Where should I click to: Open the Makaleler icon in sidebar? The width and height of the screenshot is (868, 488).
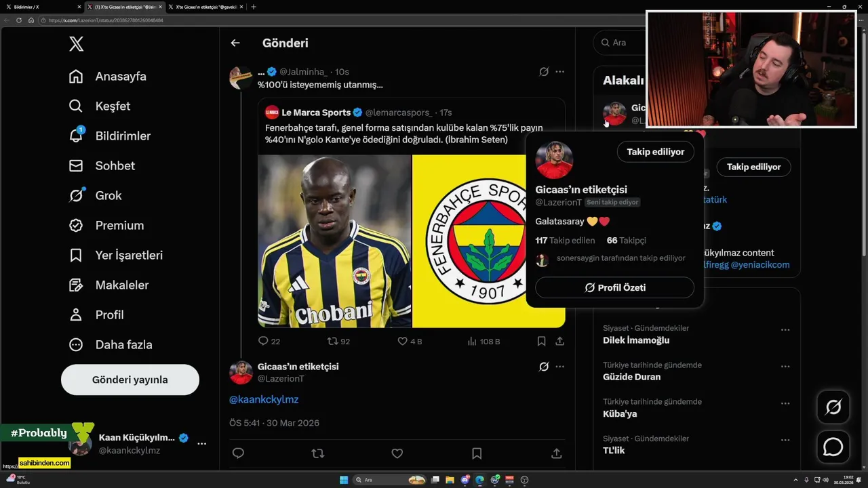[76, 285]
